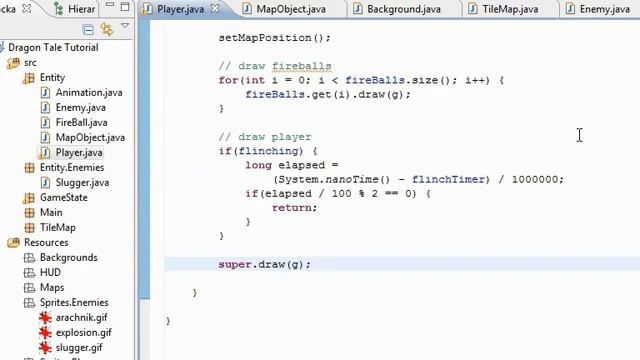Viewport: 640px width, 360px height.
Task: Select the Maps resource package
Action: click(52, 288)
